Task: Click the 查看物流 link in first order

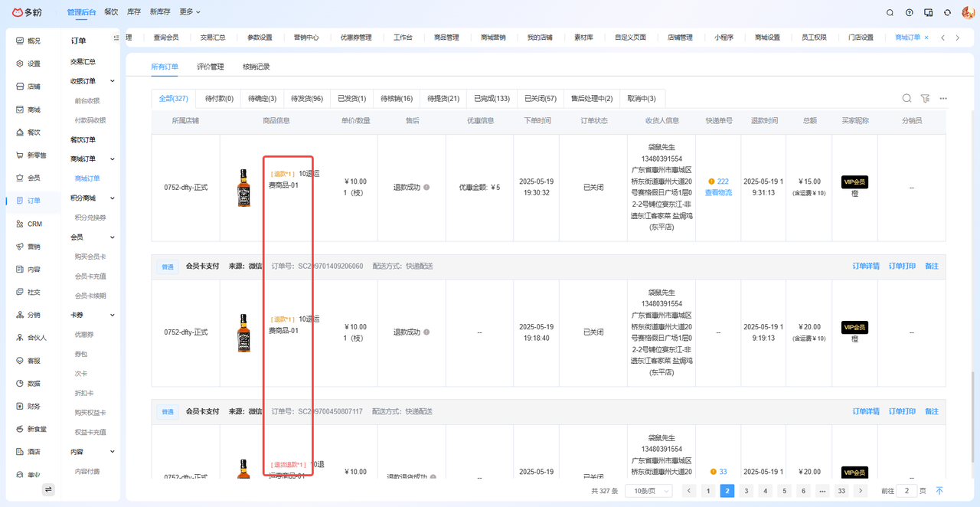Action: [718, 192]
